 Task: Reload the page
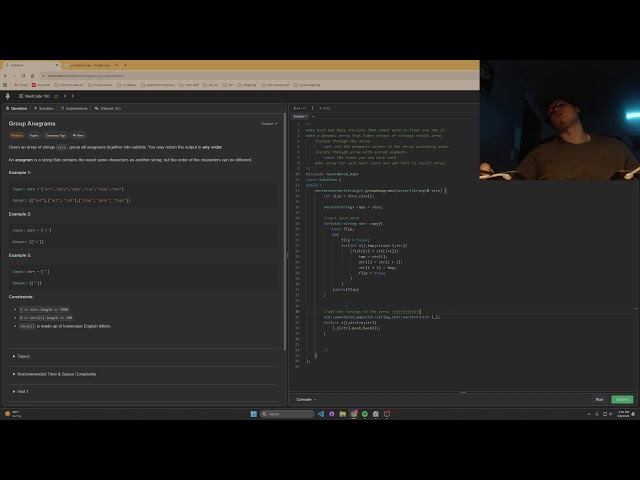point(23,76)
